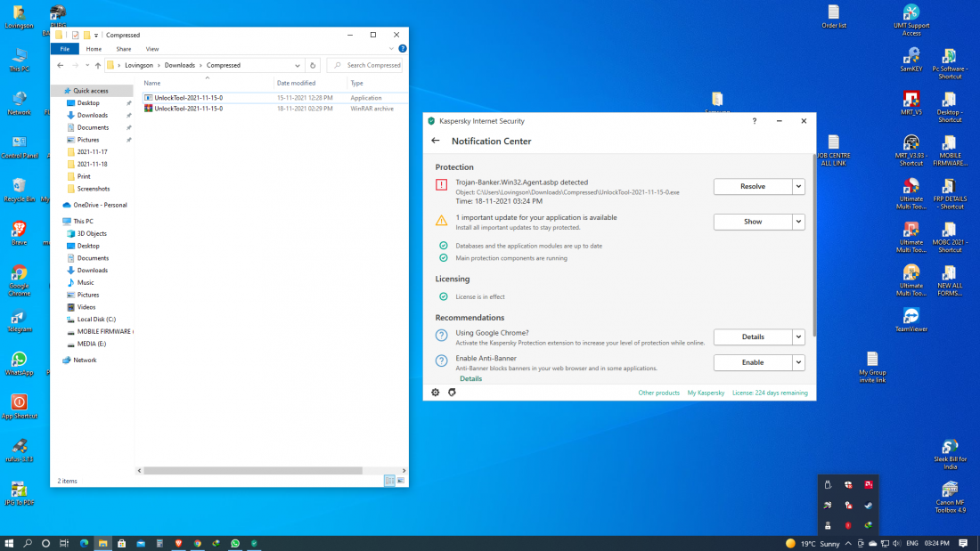Viewport: 980px width, 551px height.
Task: Click the Search Compressed field
Action: click(365, 65)
